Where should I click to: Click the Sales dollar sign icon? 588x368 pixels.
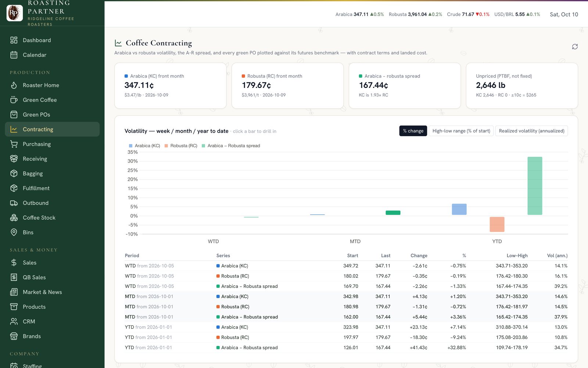coord(14,262)
